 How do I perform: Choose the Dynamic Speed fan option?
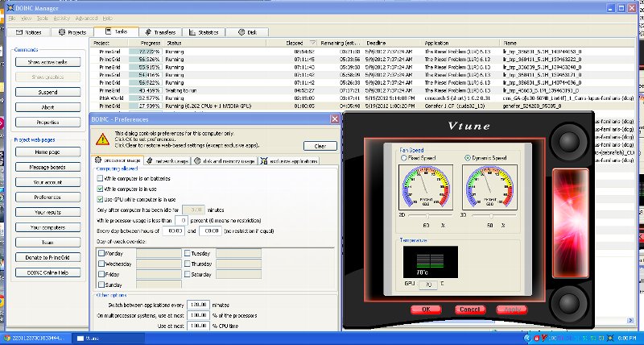point(468,158)
